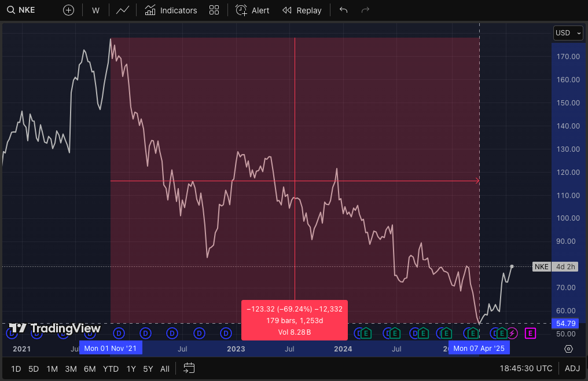The width and height of the screenshot is (588, 381).
Task: Click the 60.00 price axis value
Action: tap(566, 311)
